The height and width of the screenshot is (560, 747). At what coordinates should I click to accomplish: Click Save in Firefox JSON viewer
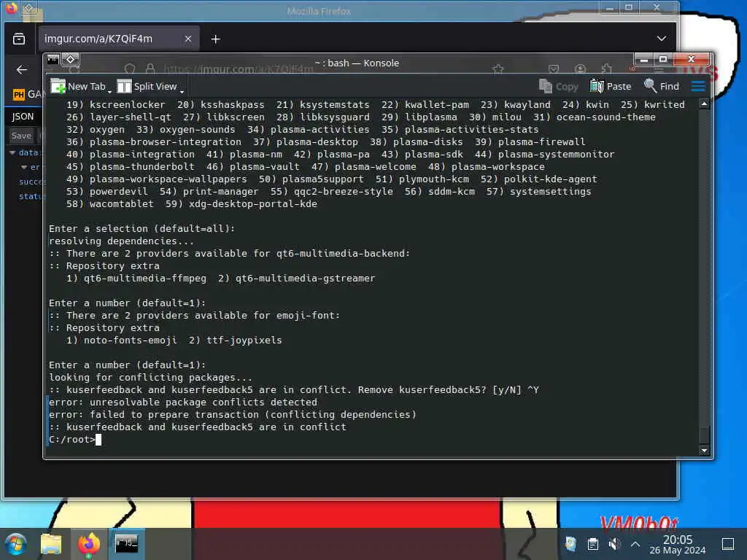coord(21,136)
